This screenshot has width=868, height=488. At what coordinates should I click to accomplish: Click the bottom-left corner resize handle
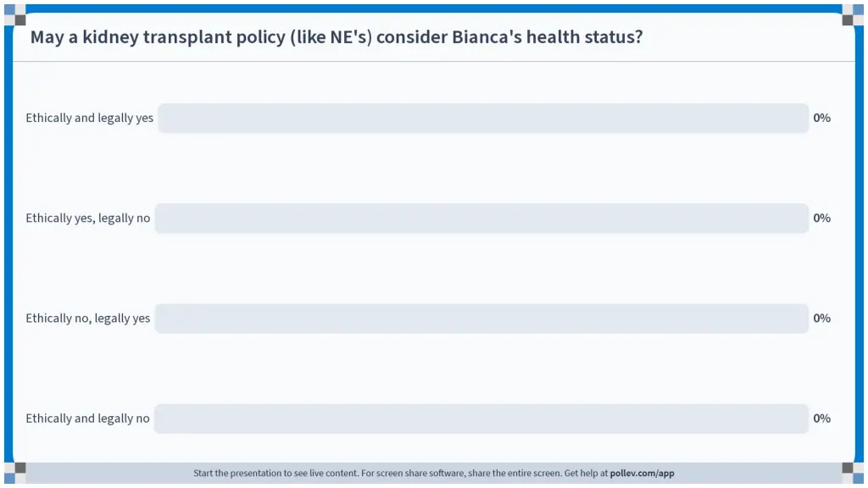[15, 473]
